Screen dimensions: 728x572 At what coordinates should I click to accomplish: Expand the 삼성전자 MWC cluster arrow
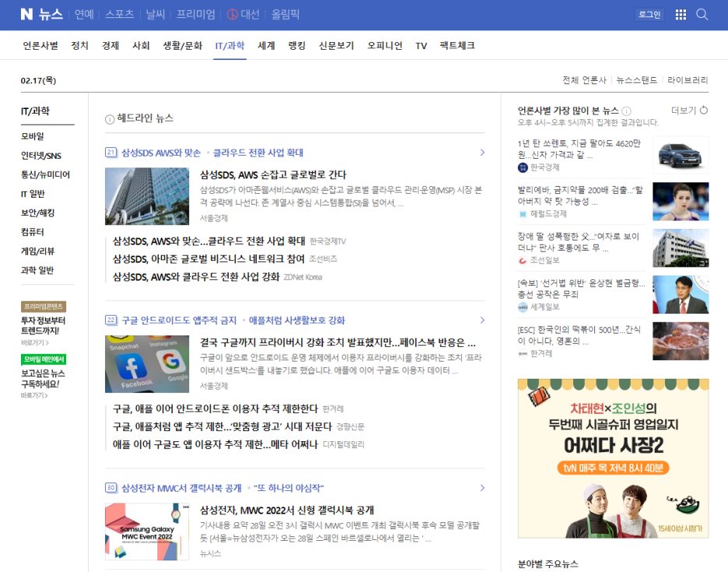[482, 488]
